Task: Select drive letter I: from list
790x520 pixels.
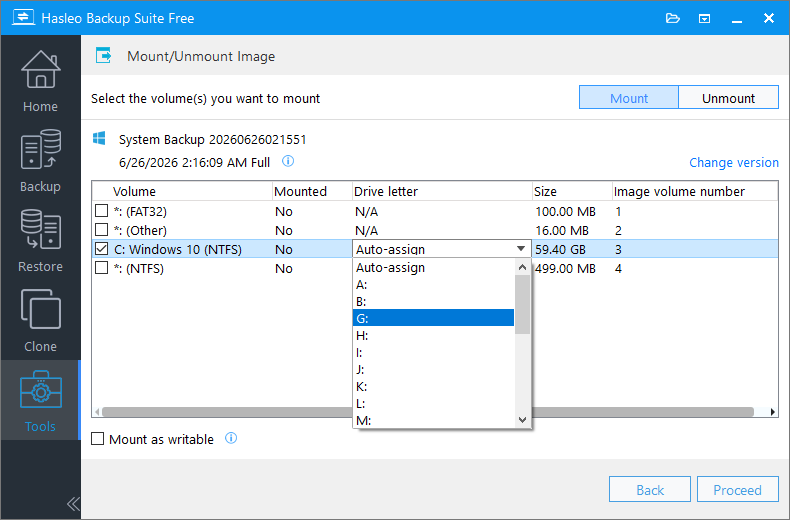Action: coord(433,353)
